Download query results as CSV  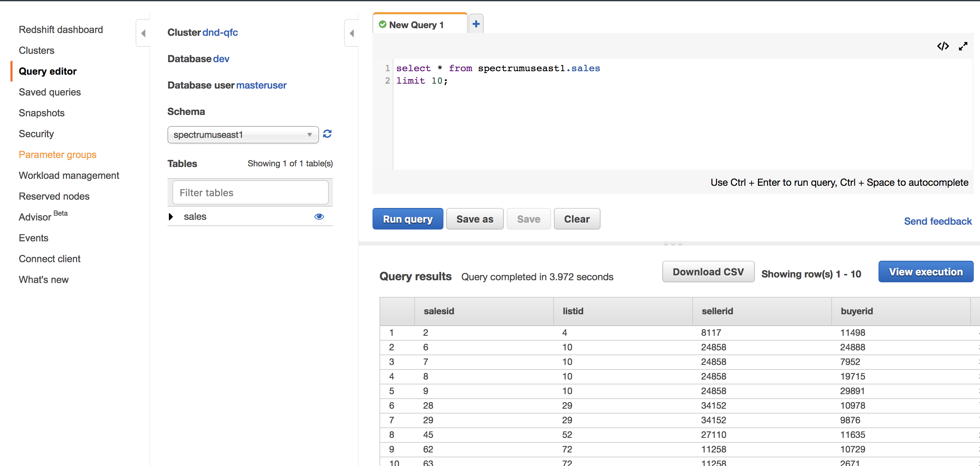(x=708, y=272)
